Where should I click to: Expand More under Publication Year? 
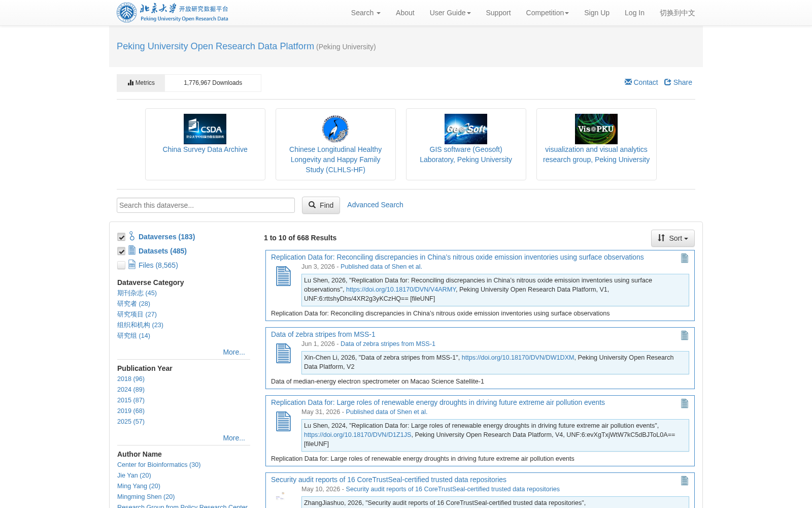pyautogui.click(x=234, y=438)
